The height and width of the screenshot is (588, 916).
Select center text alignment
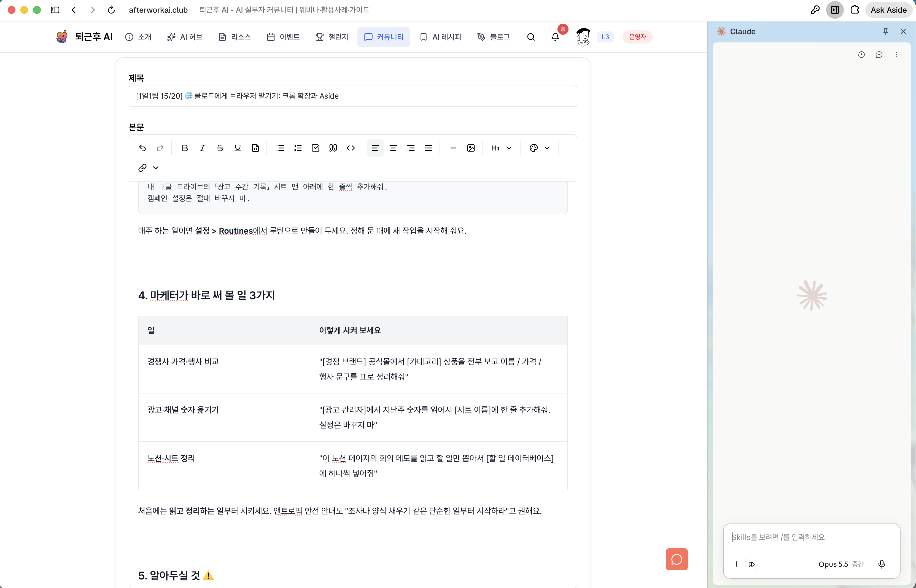393,148
